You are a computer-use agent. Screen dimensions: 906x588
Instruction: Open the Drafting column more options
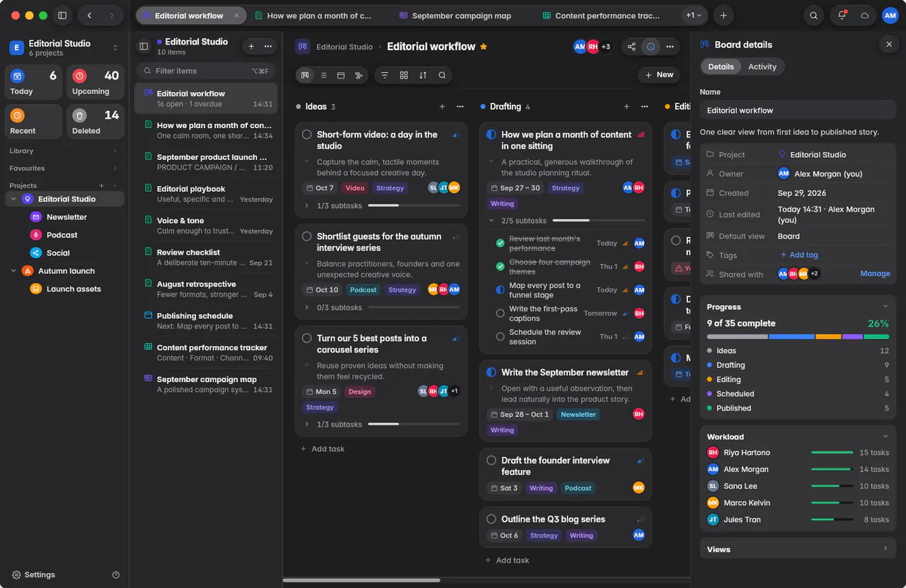[x=645, y=107]
